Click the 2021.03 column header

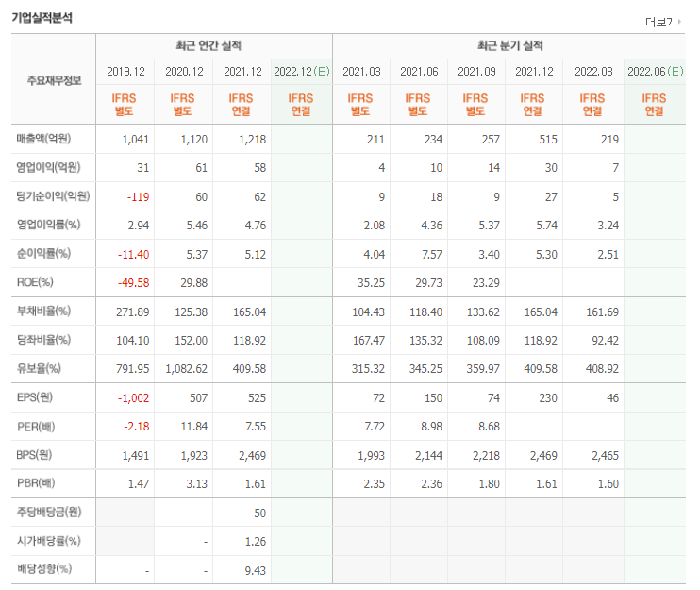(361, 72)
